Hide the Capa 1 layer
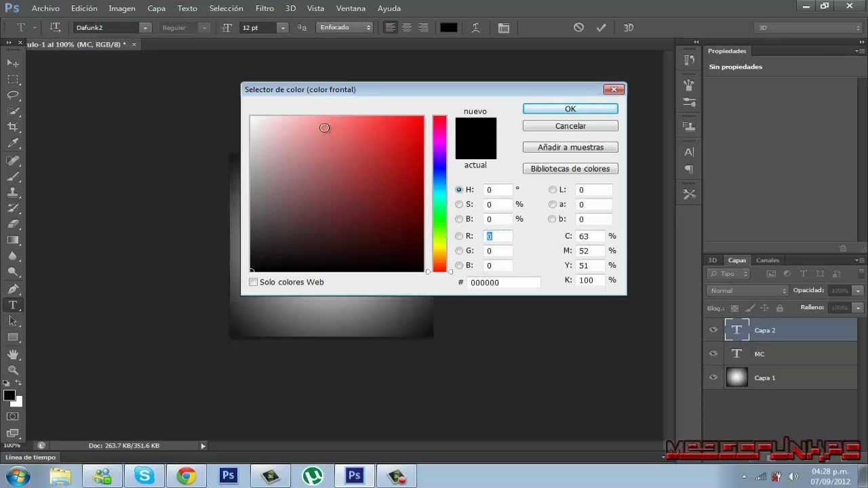Image resolution: width=868 pixels, height=488 pixels. [x=713, y=378]
